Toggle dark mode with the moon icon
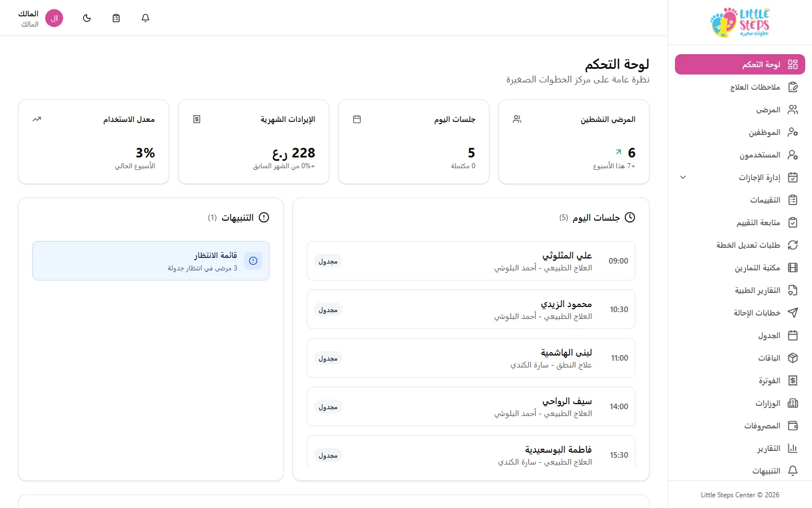This screenshot has width=812, height=508. click(x=87, y=18)
